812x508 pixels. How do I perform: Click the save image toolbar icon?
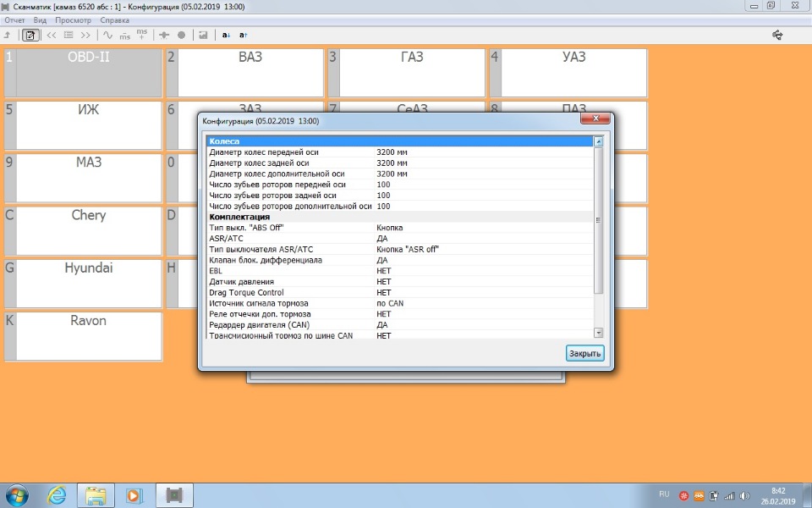203,36
